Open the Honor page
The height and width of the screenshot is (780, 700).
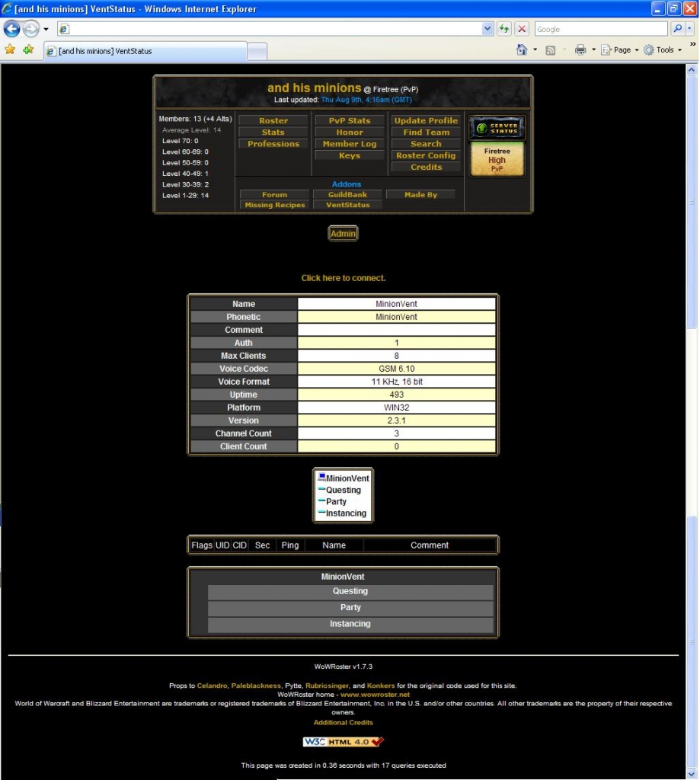[350, 133]
